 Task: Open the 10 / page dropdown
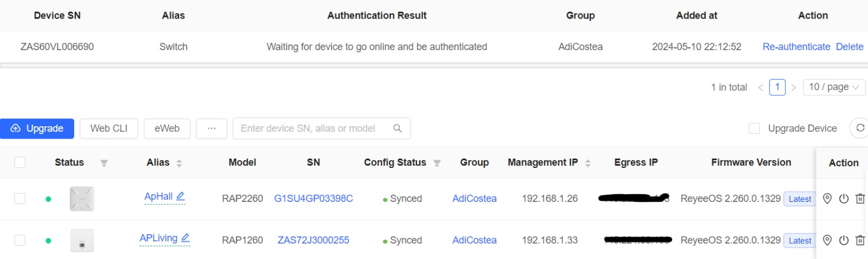tap(833, 87)
